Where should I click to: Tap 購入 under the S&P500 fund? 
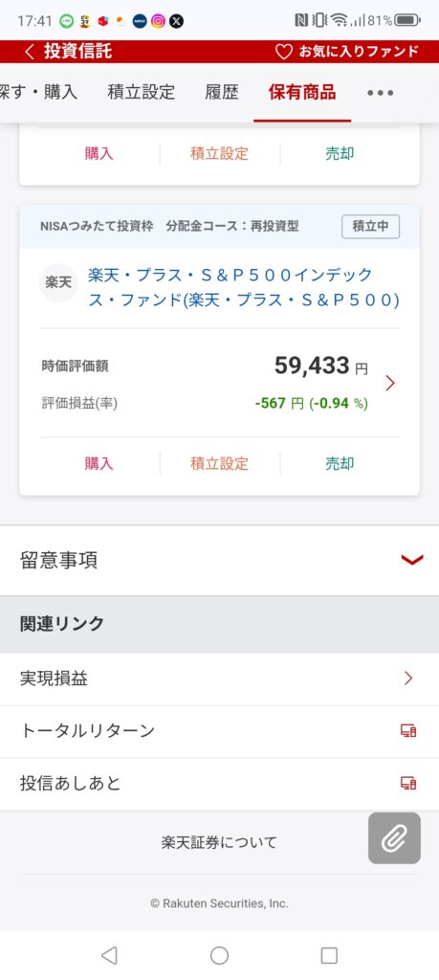click(x=99, y=463)
